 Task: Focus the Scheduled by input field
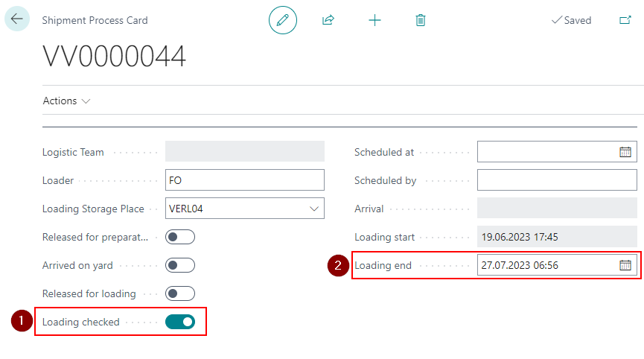(557, 180)
